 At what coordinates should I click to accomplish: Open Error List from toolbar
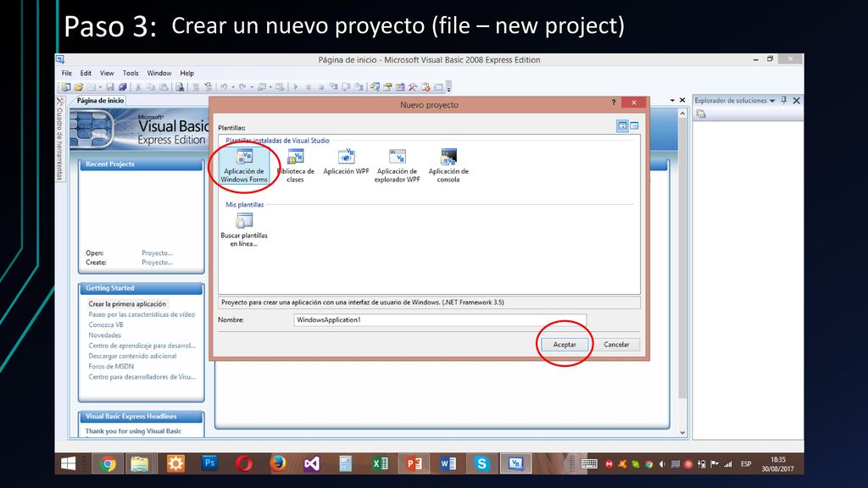pos(426,87)
